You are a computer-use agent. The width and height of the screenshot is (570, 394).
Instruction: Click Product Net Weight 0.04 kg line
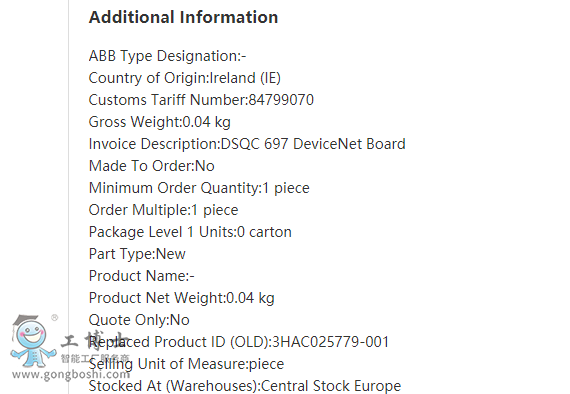[x=181, y=298]
